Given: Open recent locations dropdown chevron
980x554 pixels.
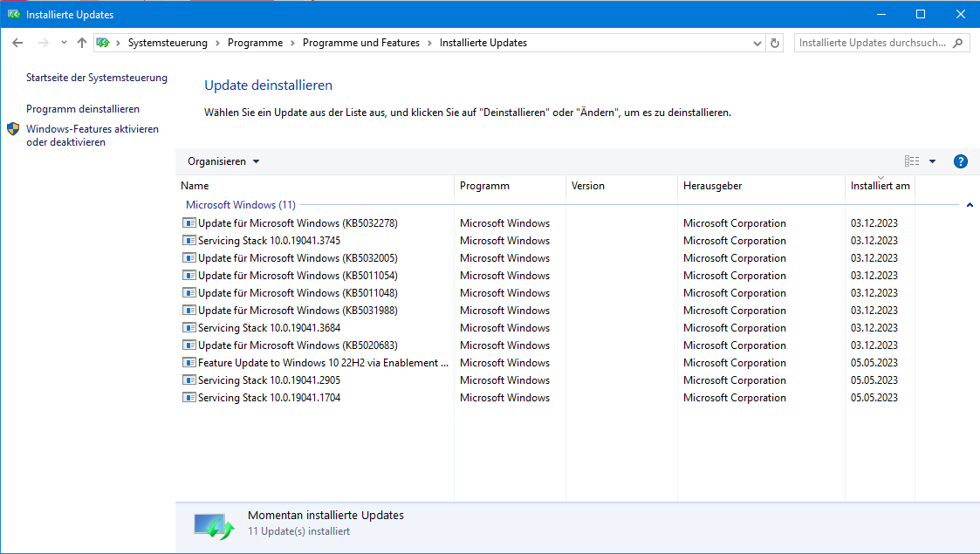Looking at the screenshot, I should pos(64,43).
